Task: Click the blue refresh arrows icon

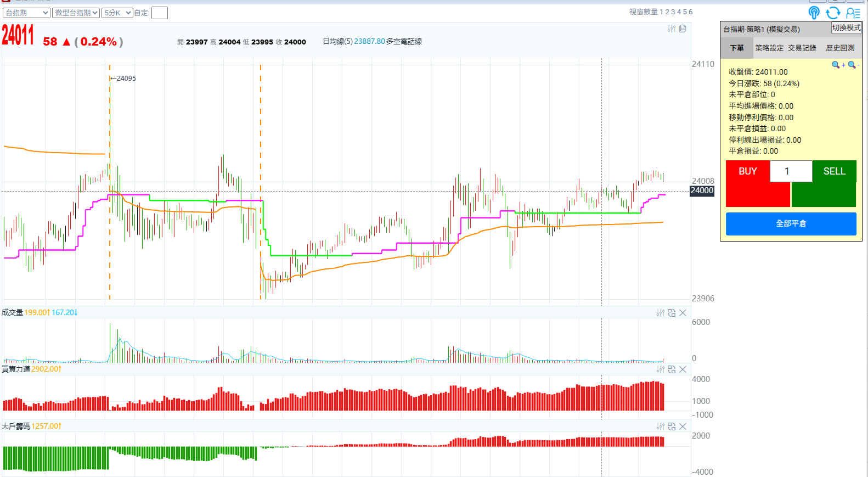Action: tap(833, 13)
